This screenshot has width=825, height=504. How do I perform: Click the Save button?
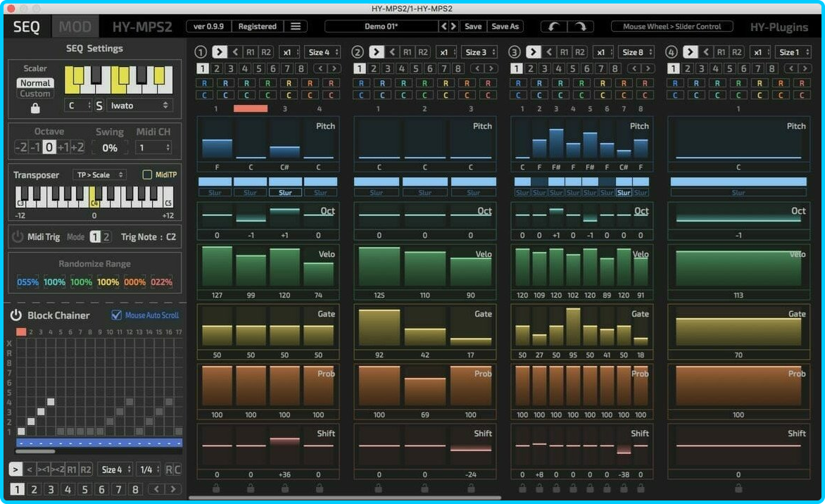click(x=473, y=26)
